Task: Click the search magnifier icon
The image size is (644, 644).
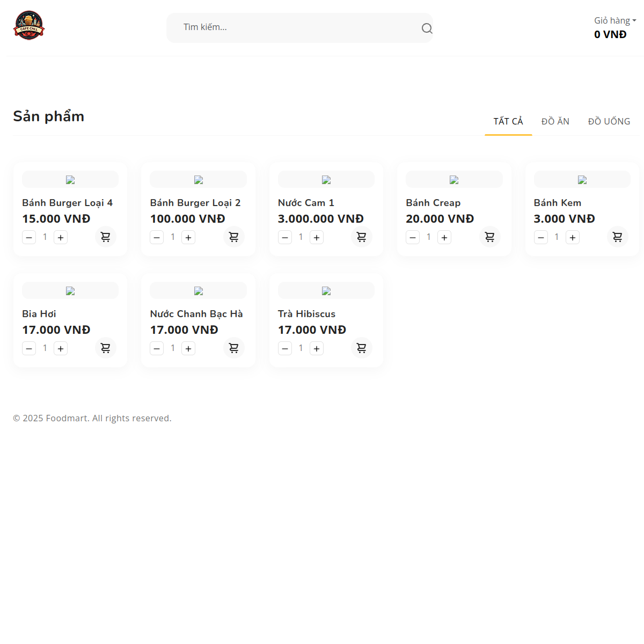Action: (x=427, y=28)
